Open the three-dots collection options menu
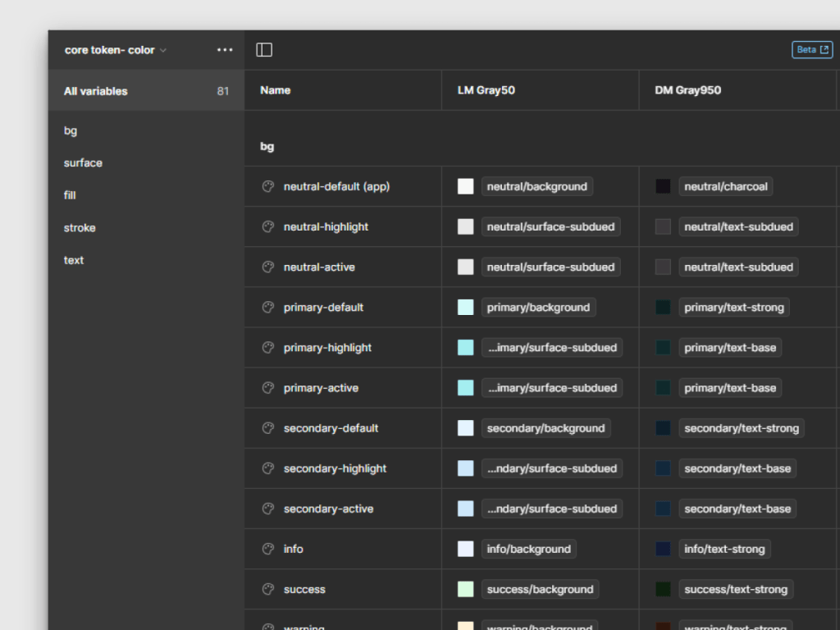The width and height of the screenshot is (840, 630). [225, 50]
